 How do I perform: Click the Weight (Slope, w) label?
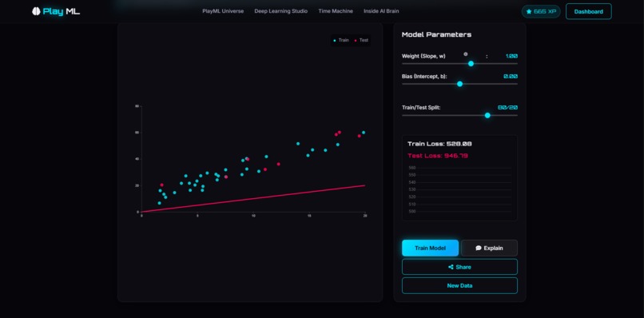(423, 56)
